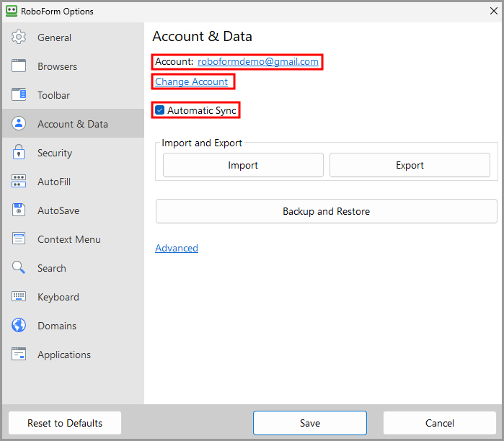
Task: Expand the Advanced settings link
Action: (x=177, y=248)
